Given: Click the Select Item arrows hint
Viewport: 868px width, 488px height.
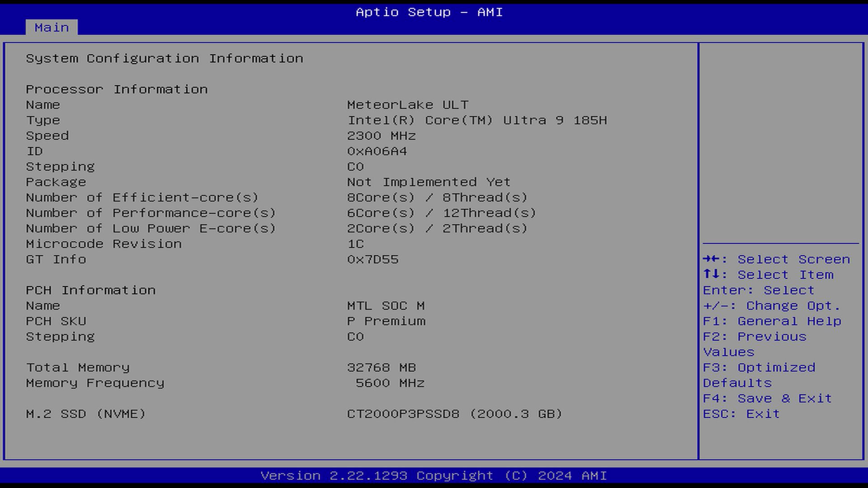Looking at the screenshot, I should click(768, 275).
